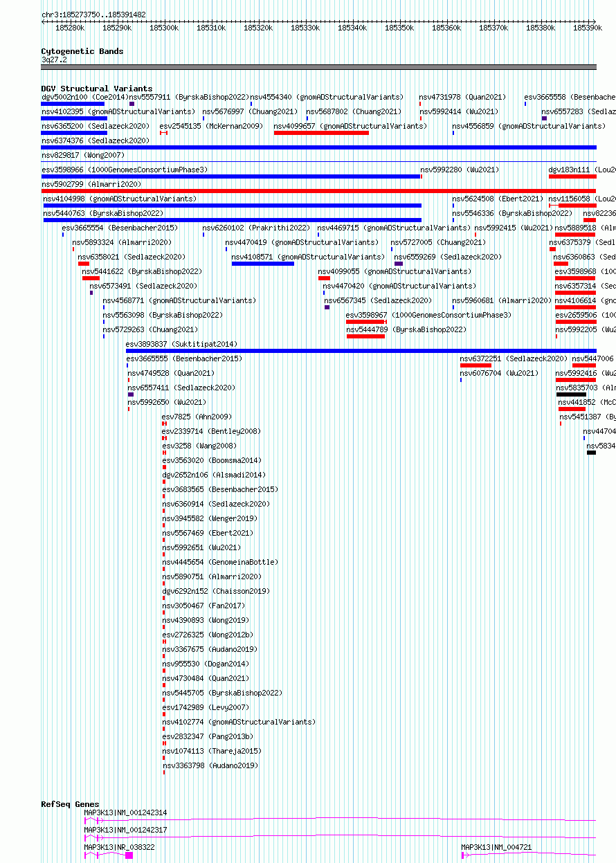Viewport: 616px width, 863px height.
Task: Open variant nsv6559269 (Sedlazeck2020)
Action: click(x=448, y=257)
